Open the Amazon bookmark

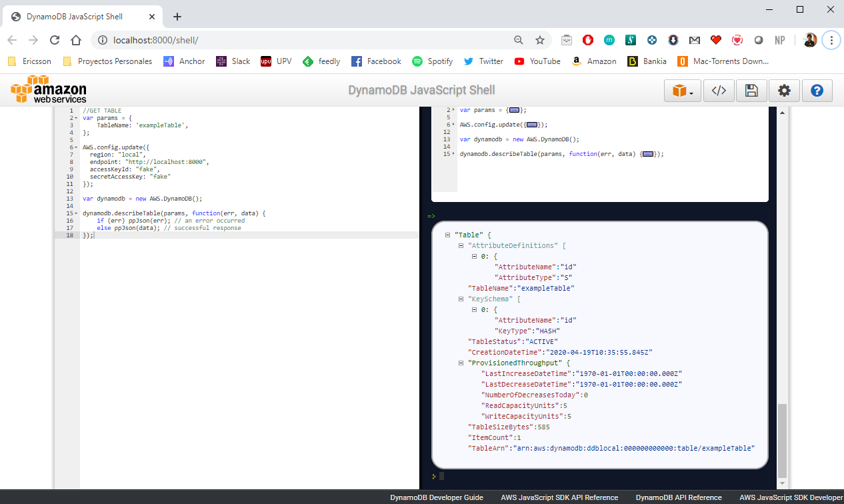(594, 61)
